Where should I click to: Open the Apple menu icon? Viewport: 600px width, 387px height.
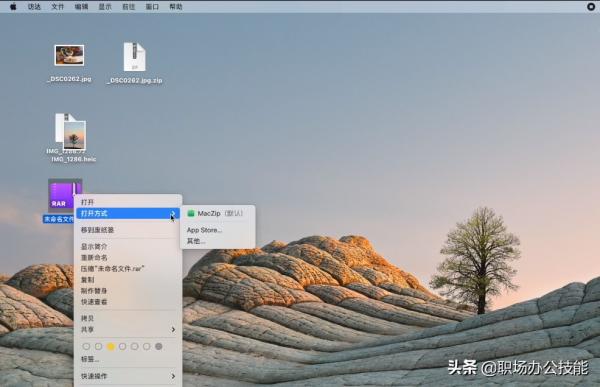[13, 7]
